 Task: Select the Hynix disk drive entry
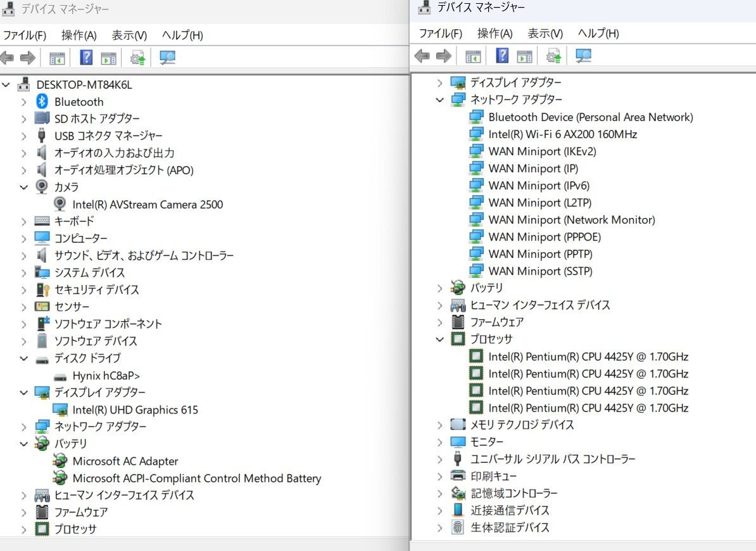click(x=106, y=376)
